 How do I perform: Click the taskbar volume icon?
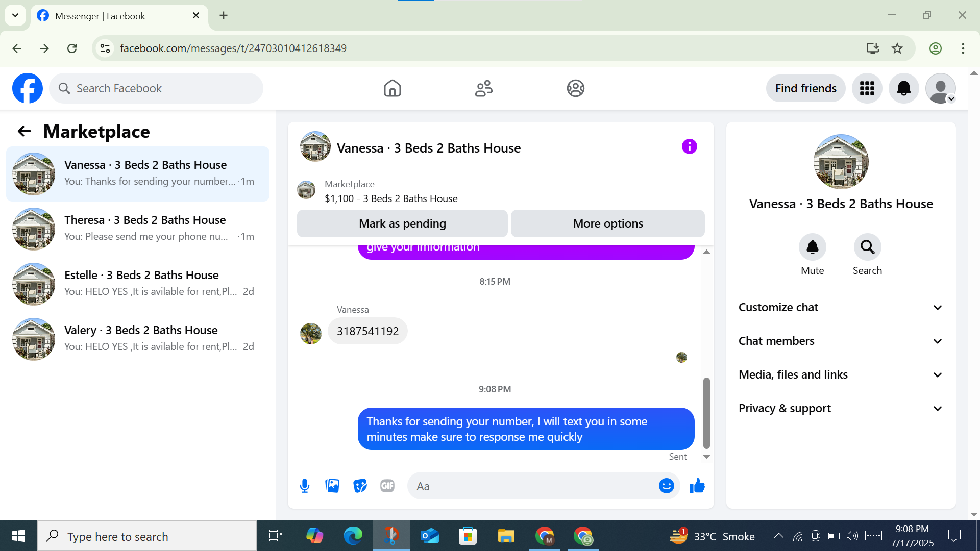point(852,536)
